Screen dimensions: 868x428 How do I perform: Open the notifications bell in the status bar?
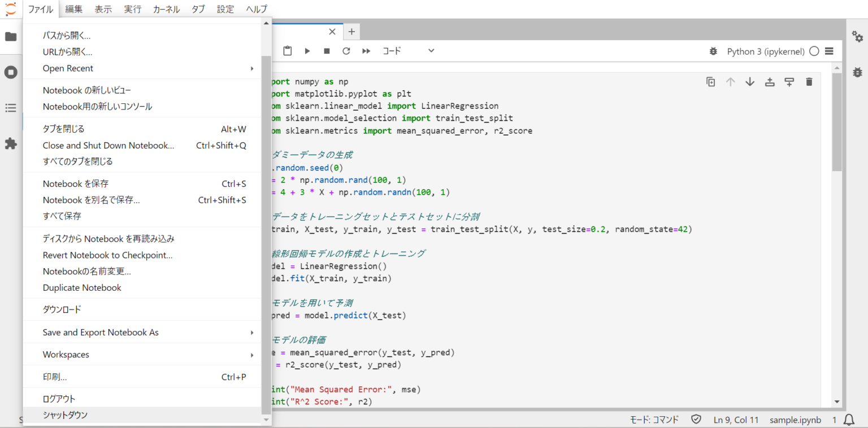pos(848,420)
